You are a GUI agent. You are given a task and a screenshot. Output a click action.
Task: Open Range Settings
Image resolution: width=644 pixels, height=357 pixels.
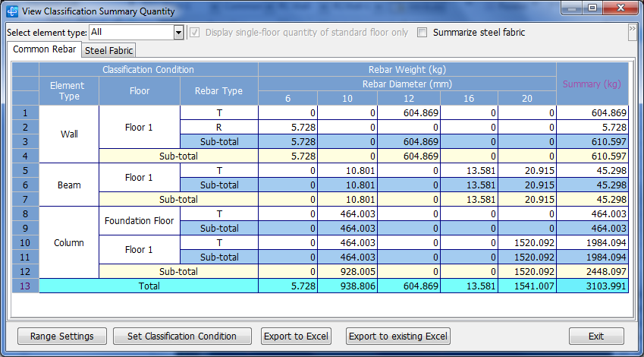point(62,336)
